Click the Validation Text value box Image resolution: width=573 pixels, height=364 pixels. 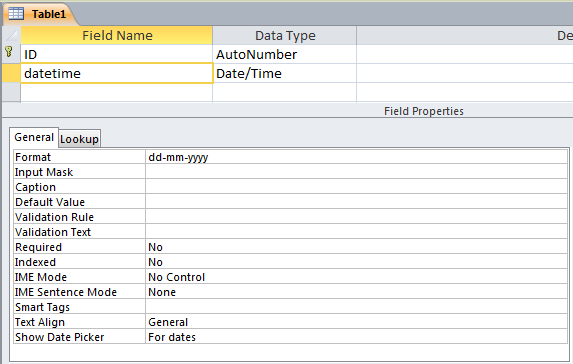coord(356,232)
